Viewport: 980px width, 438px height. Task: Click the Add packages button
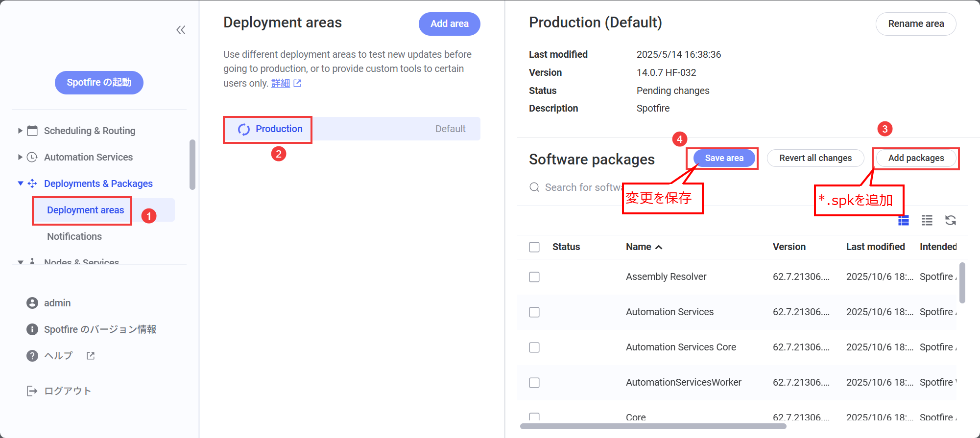tap(916, 158)
